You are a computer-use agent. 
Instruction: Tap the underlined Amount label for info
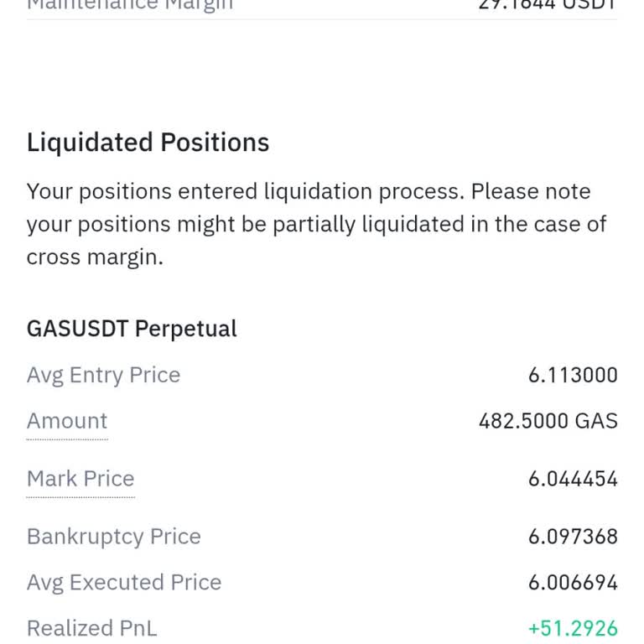tap(67, 421)
